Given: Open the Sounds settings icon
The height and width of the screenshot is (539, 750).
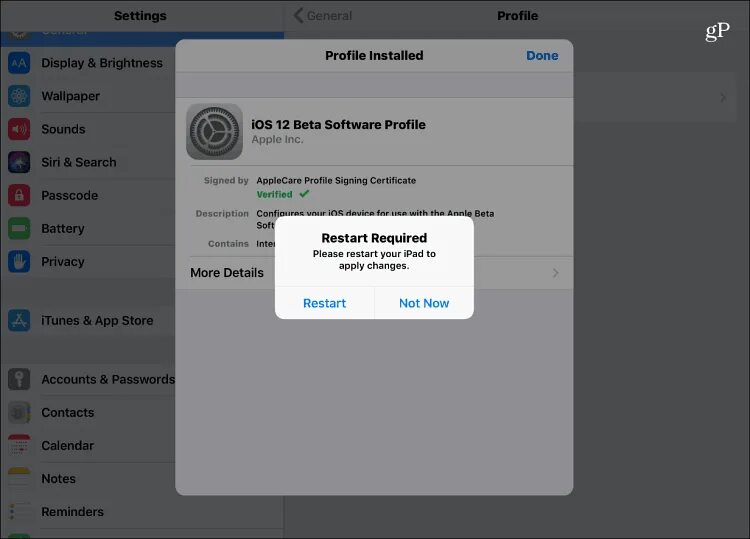Looking at the screenshot, I should pyautogui.click(x=19, y=129).
